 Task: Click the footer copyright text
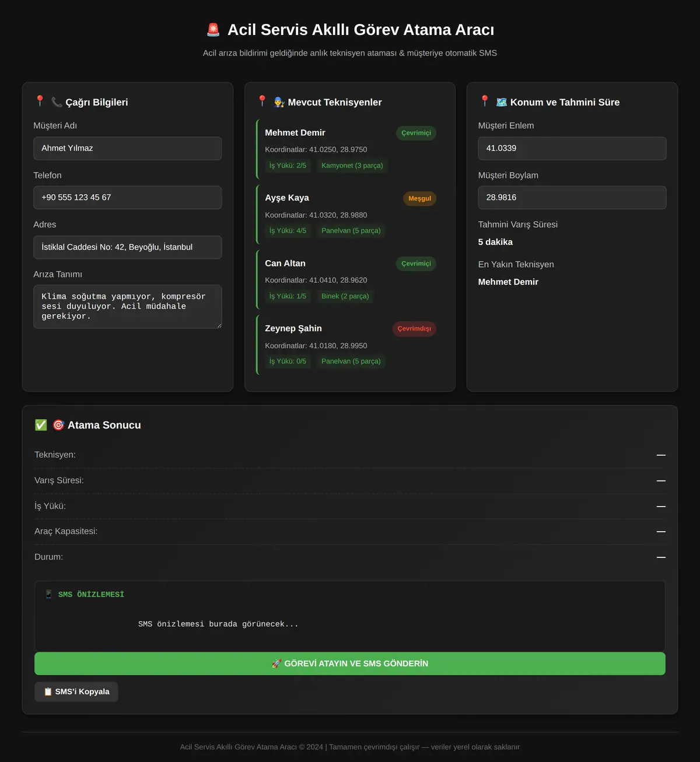[x=350, y=747]
